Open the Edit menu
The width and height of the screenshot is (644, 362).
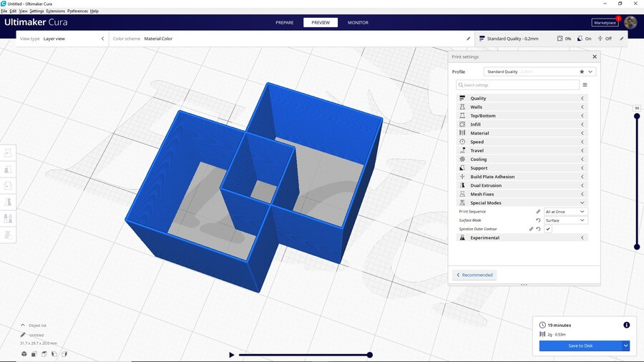pyautogui.click(x=13, y=11)
